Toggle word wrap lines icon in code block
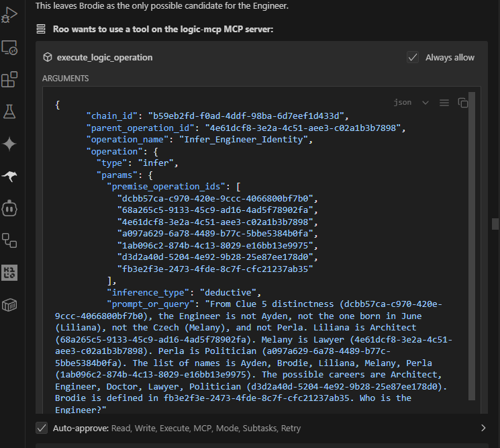 pyautogui.click(x=444, y=103)
